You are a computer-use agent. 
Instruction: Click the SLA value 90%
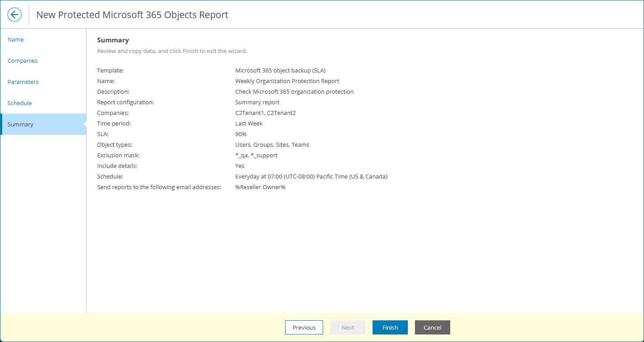coord(241,134)
